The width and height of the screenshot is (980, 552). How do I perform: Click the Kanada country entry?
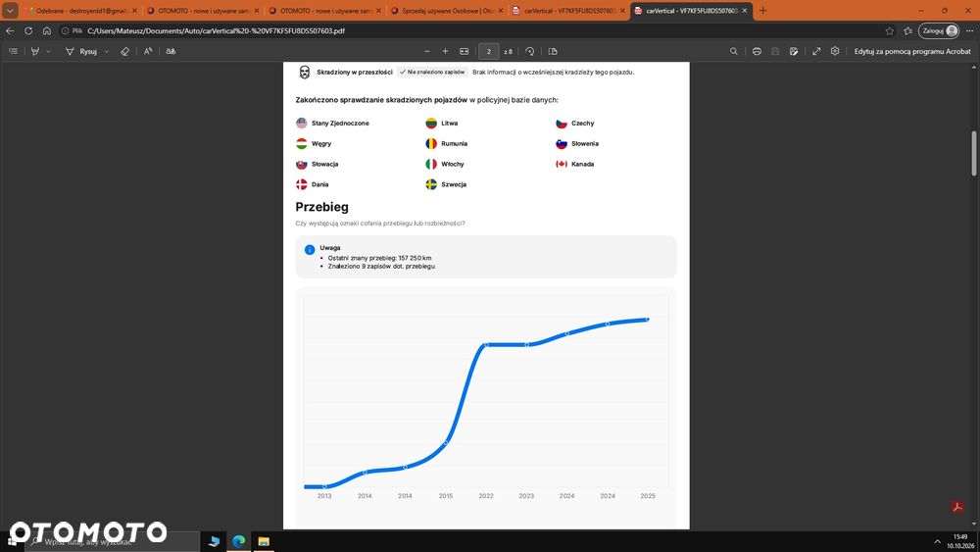coord(575,164)
